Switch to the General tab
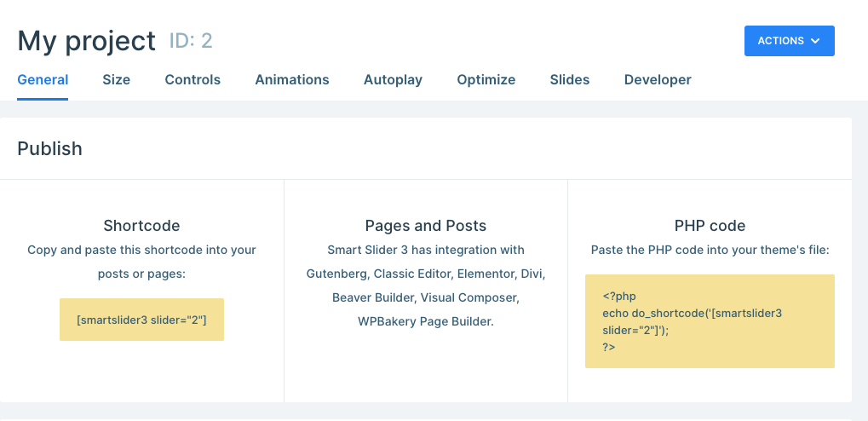This screenshot has height=421, width=868. (x=43, y=80)
